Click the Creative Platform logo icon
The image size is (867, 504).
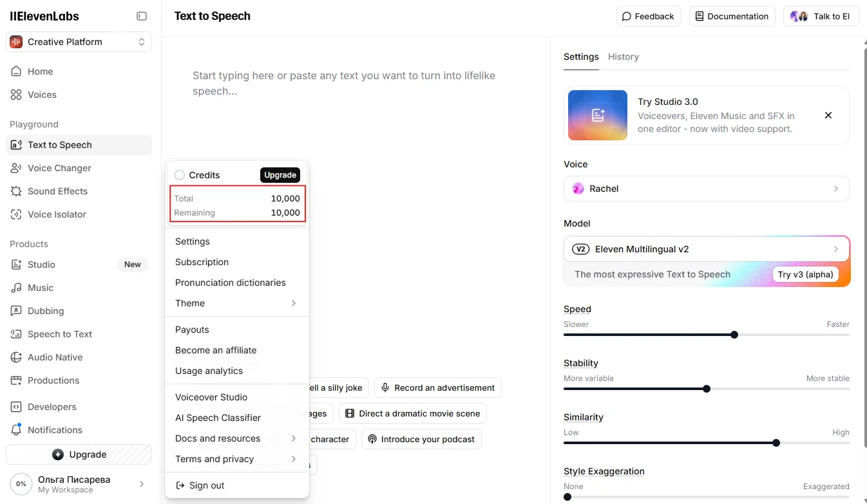(16, 42)
